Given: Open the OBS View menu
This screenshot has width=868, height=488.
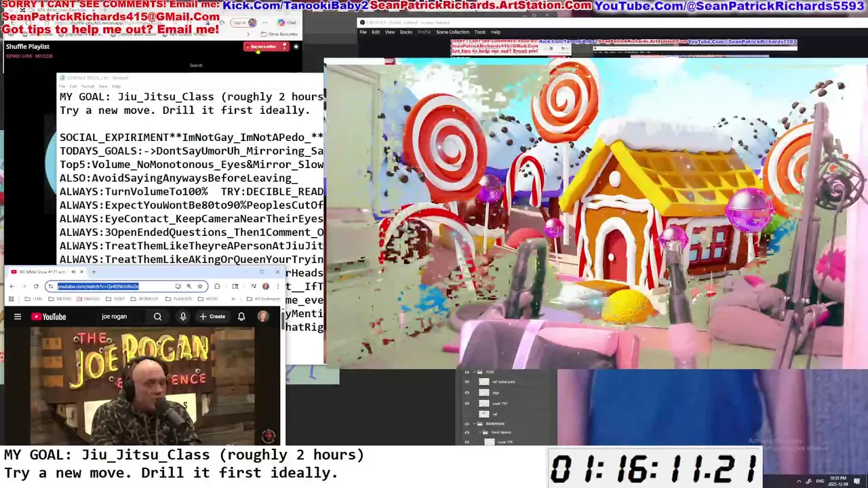Looking at the screenshot, I should click(390, 32).
